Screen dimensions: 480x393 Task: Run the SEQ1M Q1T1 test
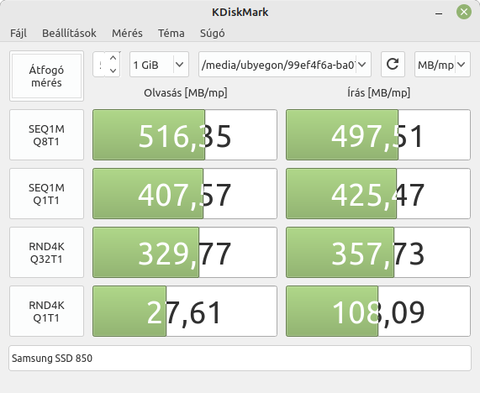tap(46, 194)
